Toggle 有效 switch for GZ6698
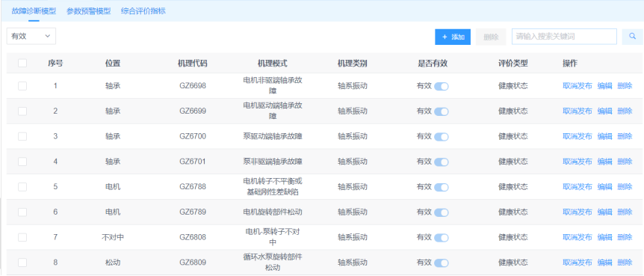This screenshot has width=644, height=276. [442, 86]
